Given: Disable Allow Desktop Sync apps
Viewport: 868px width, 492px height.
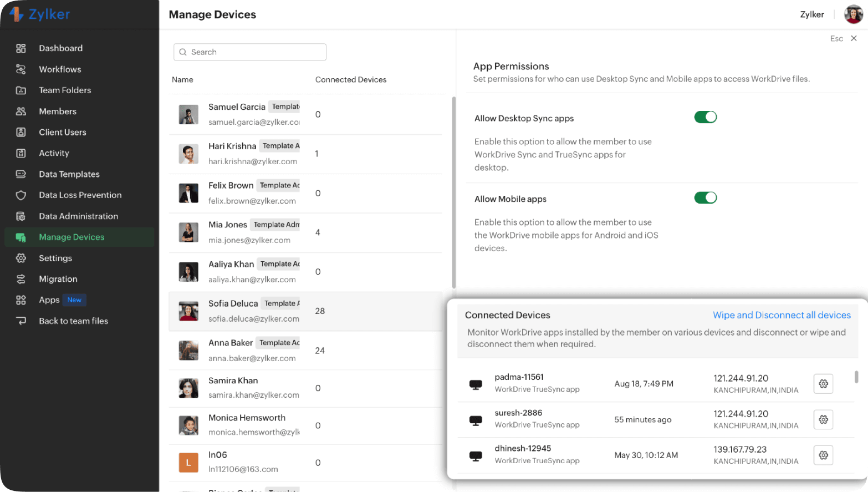Looking at the screenshot, I should (705, 117).
